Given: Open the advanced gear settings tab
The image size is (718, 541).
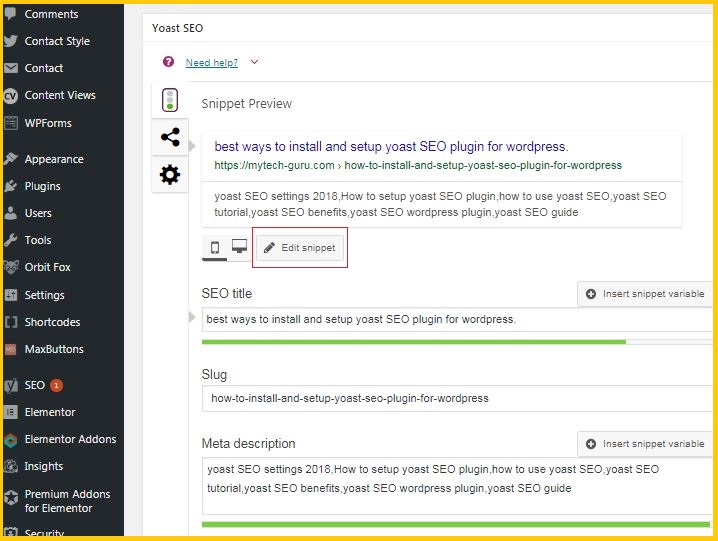Looking at the screenshot, I should pos(170,175).
